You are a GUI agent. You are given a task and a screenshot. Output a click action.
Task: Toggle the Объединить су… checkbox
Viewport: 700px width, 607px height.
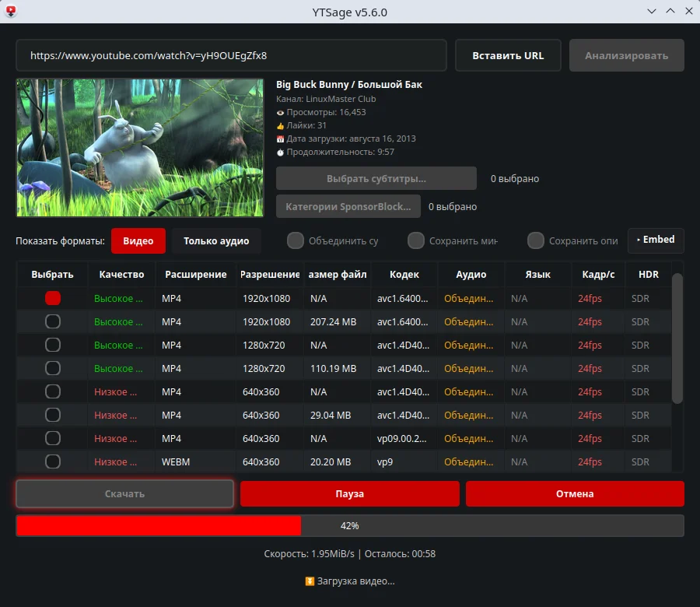295,240
